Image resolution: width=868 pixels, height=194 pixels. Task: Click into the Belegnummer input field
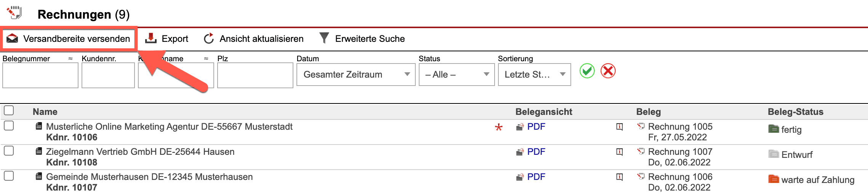40,75
